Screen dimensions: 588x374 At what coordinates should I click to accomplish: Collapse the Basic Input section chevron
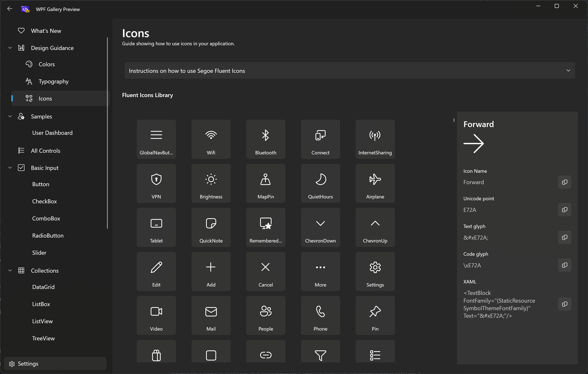coord(10,168)
